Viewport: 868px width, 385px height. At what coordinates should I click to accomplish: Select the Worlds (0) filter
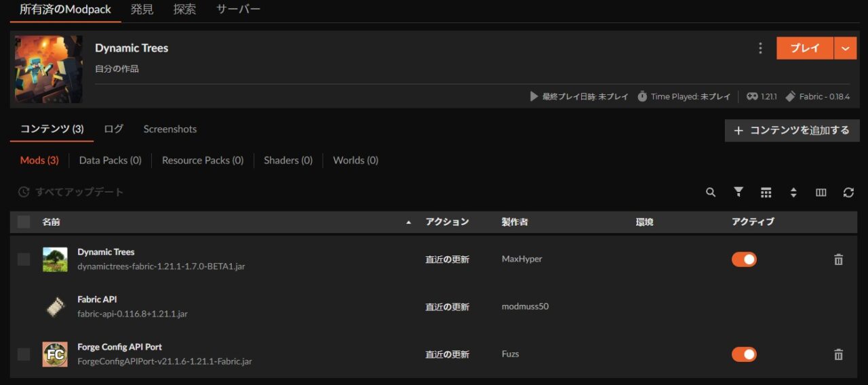[x=356, y=161]
